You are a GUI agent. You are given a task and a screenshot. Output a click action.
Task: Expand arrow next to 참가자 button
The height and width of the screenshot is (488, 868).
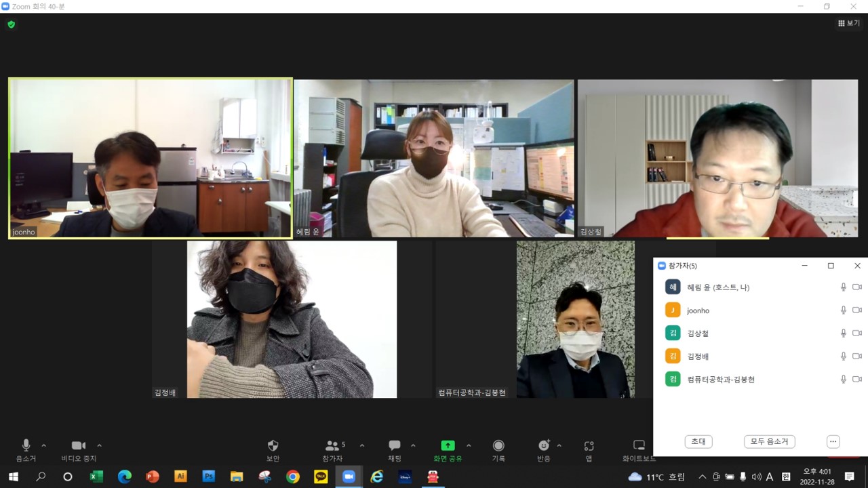click(362, 445)
